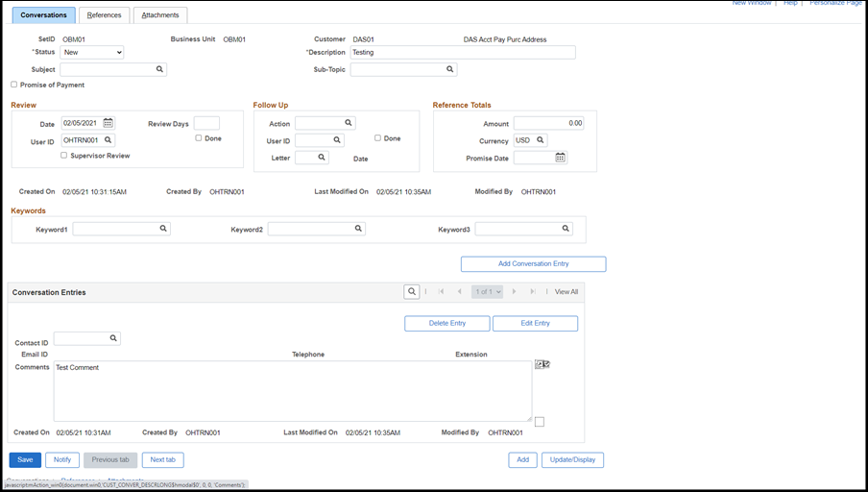The image size is (868, 492).
Task: Open Keyword3 lookup magnifier
Action: [x=566, y=229]
